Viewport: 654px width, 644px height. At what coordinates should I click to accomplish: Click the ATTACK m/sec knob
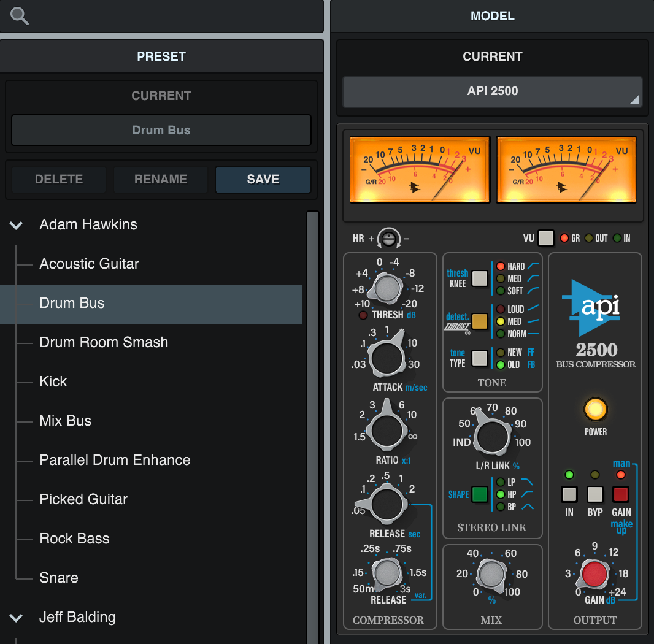387,358
